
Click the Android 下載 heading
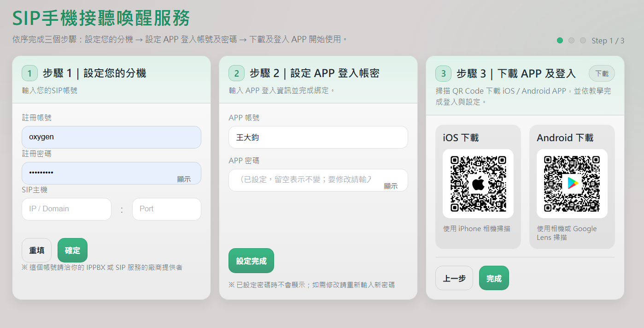(565, 137)
